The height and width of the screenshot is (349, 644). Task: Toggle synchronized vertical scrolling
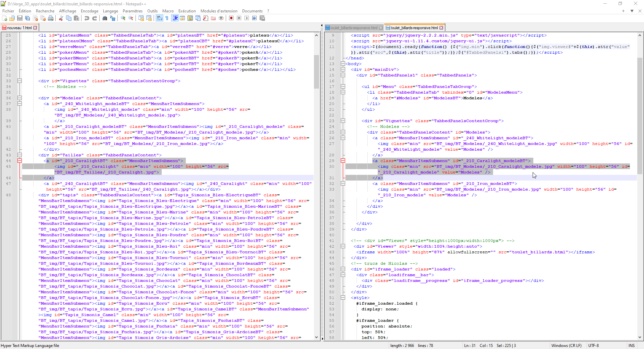pyautogui.click(x=141, y=18)
